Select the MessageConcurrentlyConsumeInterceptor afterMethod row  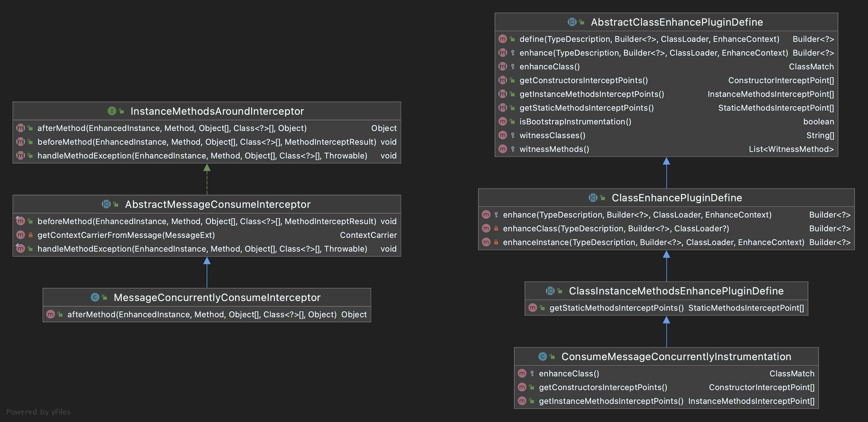coord(202,314)
